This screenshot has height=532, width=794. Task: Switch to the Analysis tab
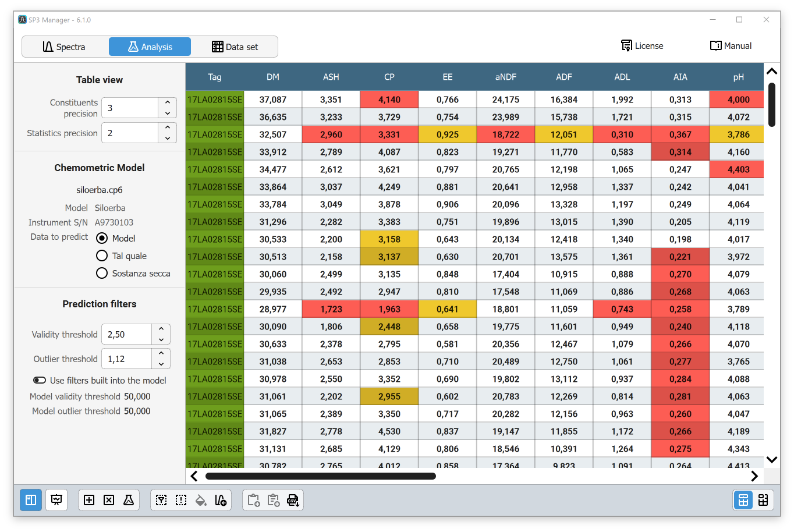(150, 47)
